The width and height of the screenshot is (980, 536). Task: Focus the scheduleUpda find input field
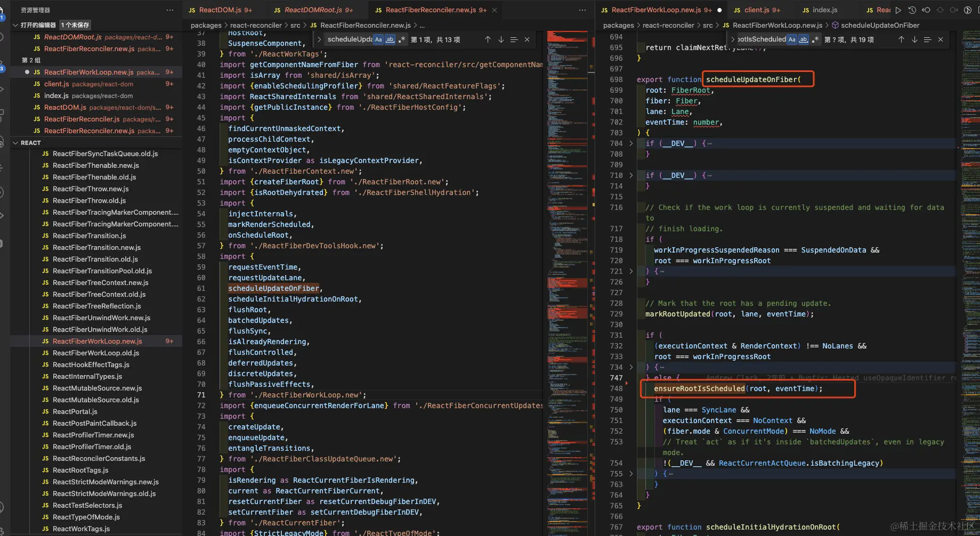(x=350, y=39)
